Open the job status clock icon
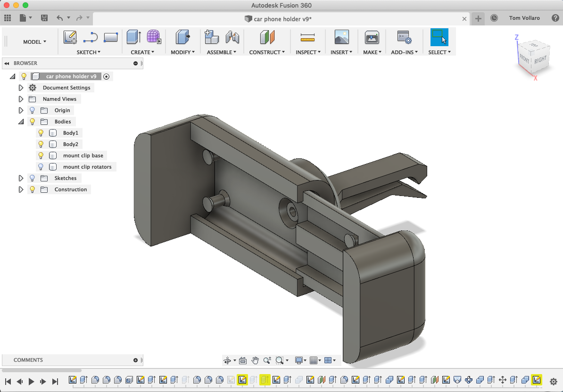This screenshot has height=392, width=563. point(494,18)
